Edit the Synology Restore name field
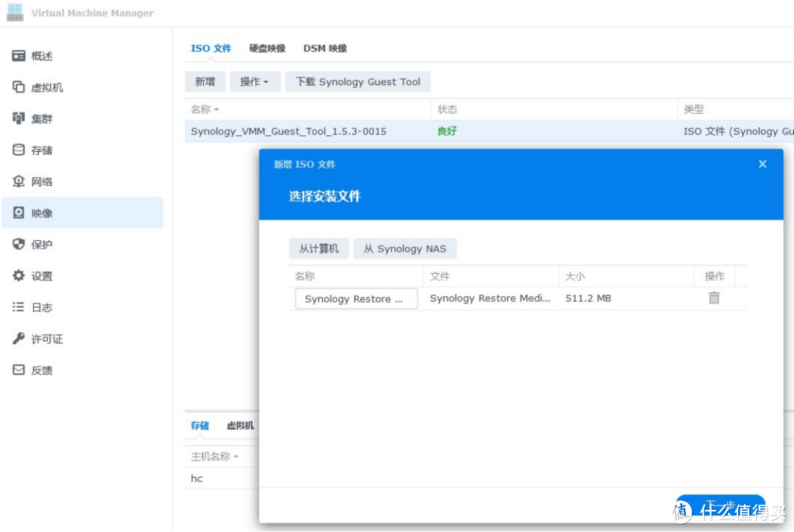 click(356, 298)
